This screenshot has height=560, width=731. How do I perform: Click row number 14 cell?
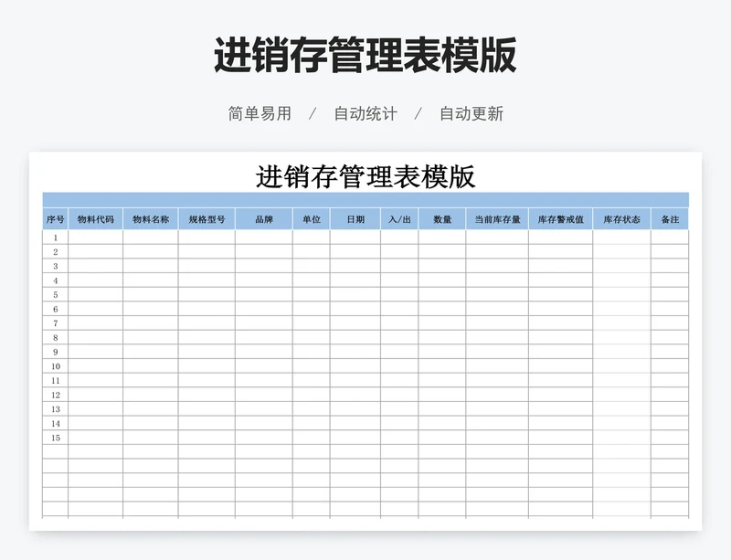tap(56, 423)
